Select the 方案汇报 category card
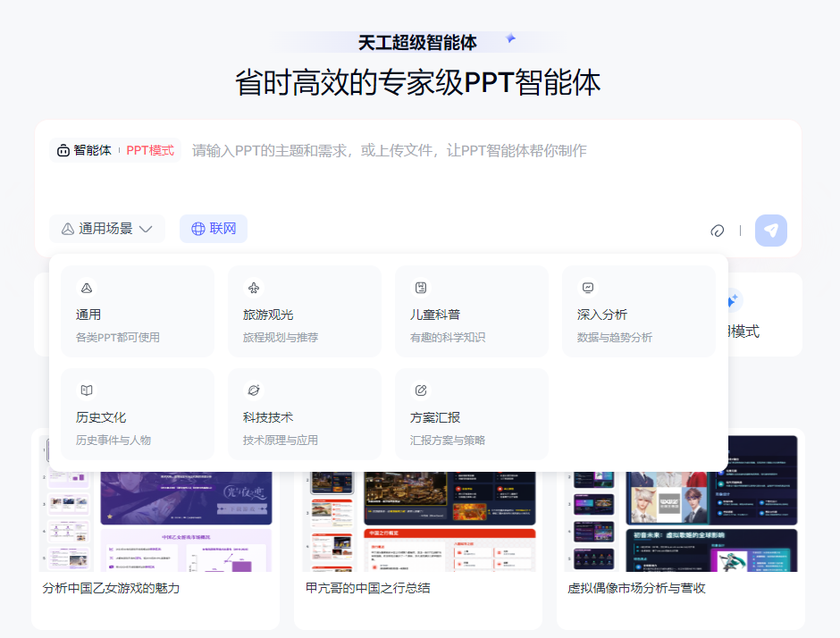 tap(472, 413)
